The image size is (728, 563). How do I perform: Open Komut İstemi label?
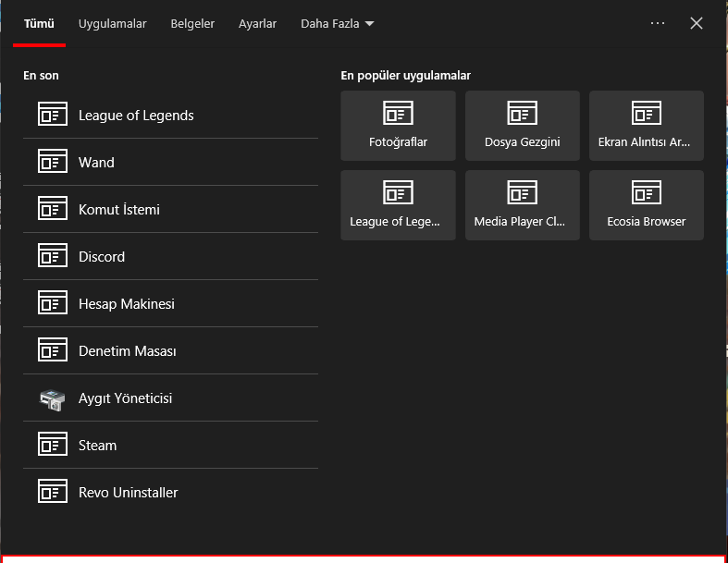point(118,209)
